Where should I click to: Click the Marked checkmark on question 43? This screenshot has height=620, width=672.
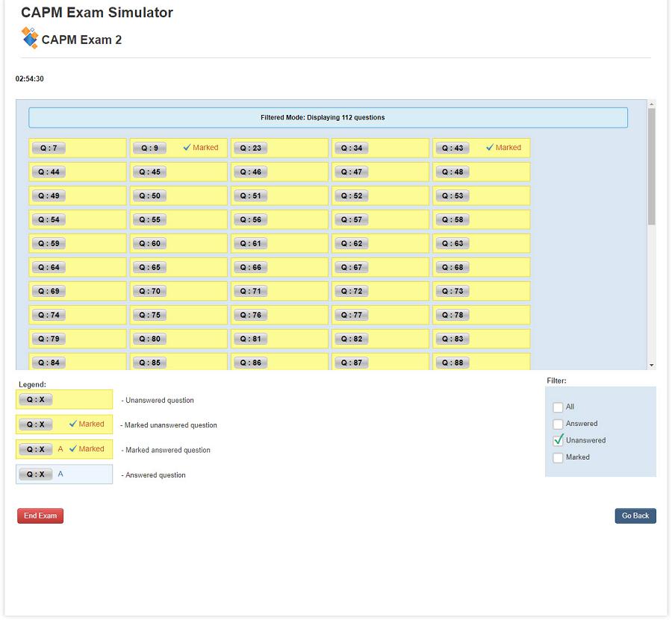(490, 148)
